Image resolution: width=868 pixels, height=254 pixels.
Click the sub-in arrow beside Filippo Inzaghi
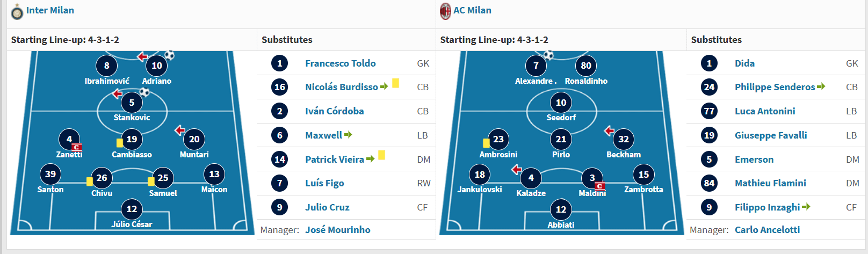806,207
